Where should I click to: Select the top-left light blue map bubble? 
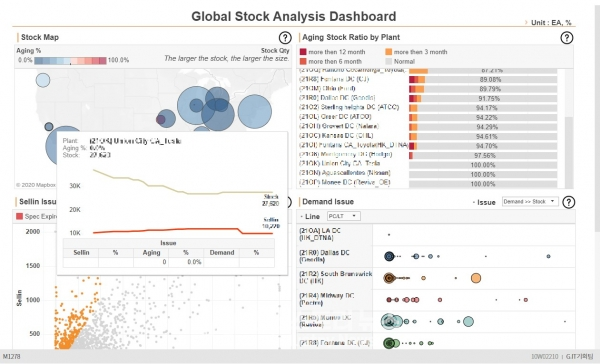click(43, 80)
